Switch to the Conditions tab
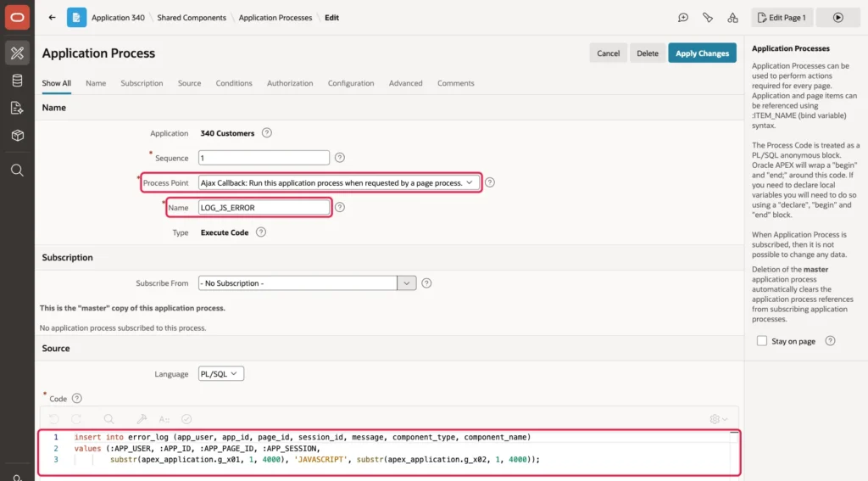The width and height of the screenshot is (868, 481). (234, 83)
